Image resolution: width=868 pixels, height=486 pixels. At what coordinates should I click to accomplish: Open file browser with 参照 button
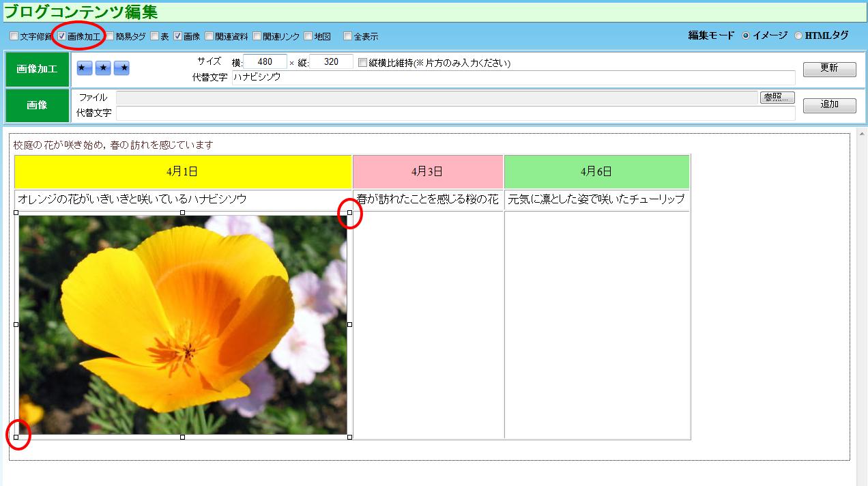tap(777, 98)
